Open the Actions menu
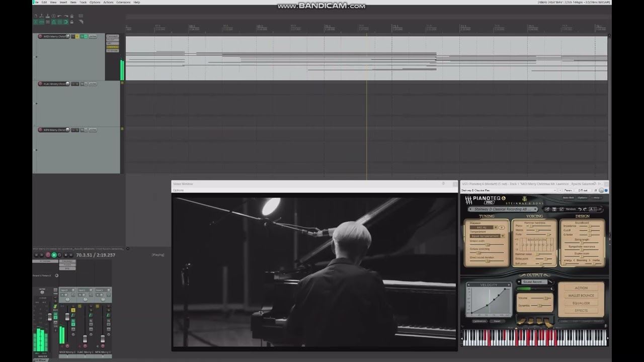 [108, 3]
